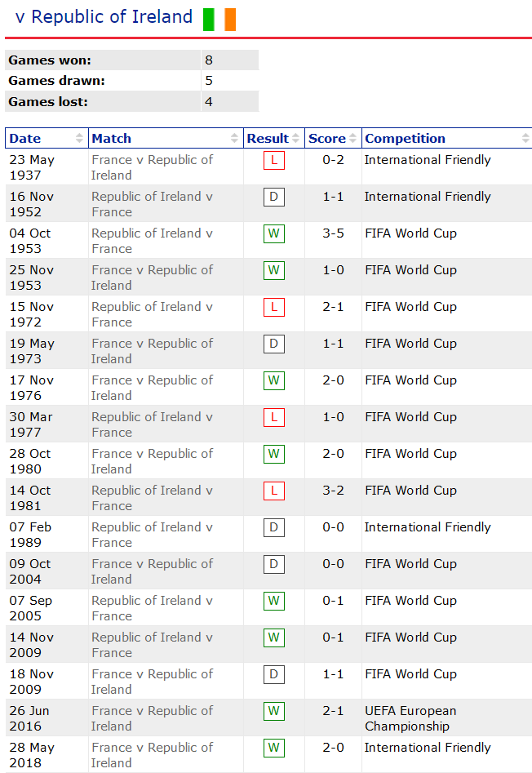This screenshot has height=773, width=532.
Task: Open the 23 May 1937 France v Ireland match
Action: tap(153, 167)
